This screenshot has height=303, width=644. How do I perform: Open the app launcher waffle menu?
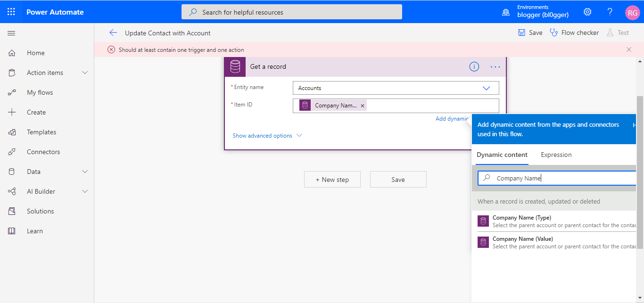[11, 11]
